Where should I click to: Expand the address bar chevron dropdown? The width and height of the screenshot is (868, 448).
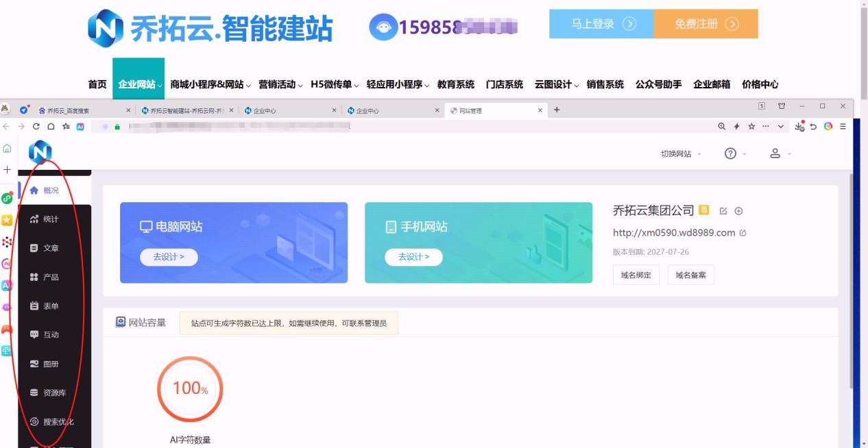[x=781, y=127]
